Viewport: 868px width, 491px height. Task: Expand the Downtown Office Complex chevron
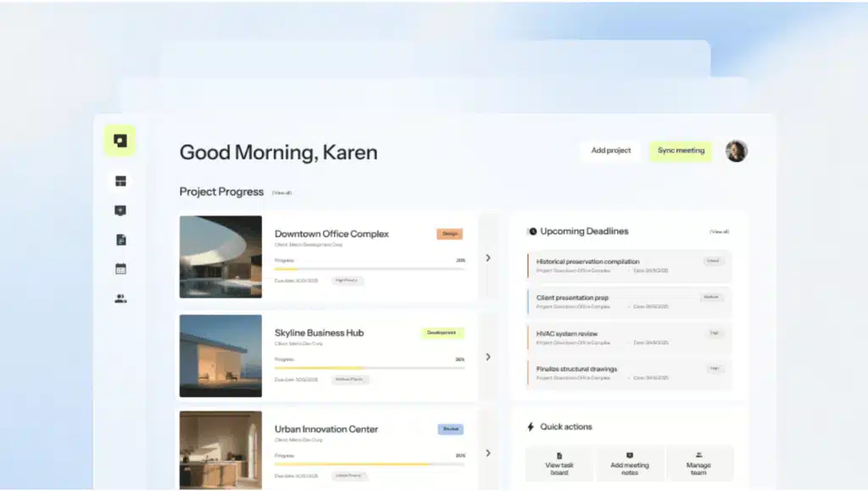[488, 258]
